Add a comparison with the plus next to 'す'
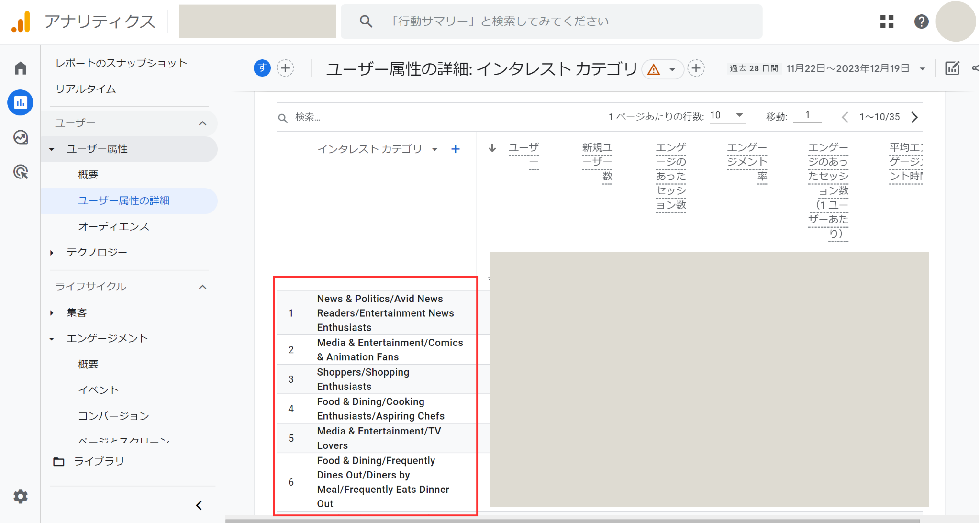Screen dimensions: 980x523 coord(286,68)
